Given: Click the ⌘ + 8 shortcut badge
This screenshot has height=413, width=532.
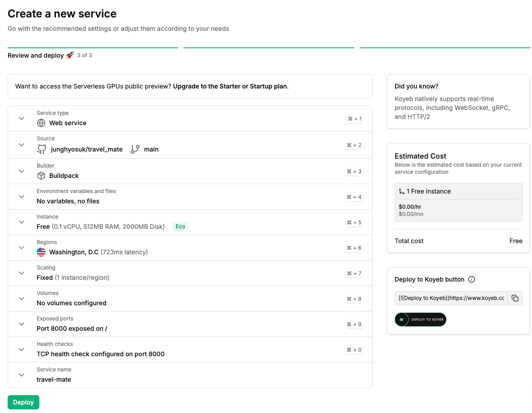Looking at the screenshot, I should point(354,299).
